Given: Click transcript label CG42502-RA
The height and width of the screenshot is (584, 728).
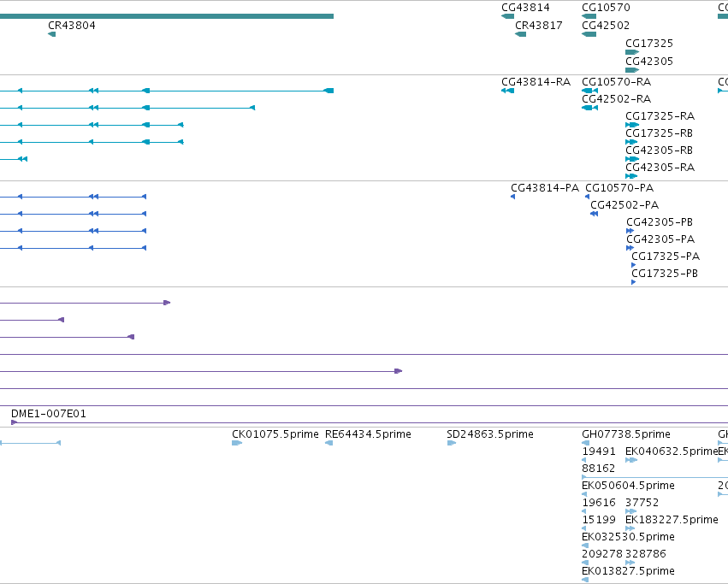Looking at the screenshot, I should pos(617,99).
